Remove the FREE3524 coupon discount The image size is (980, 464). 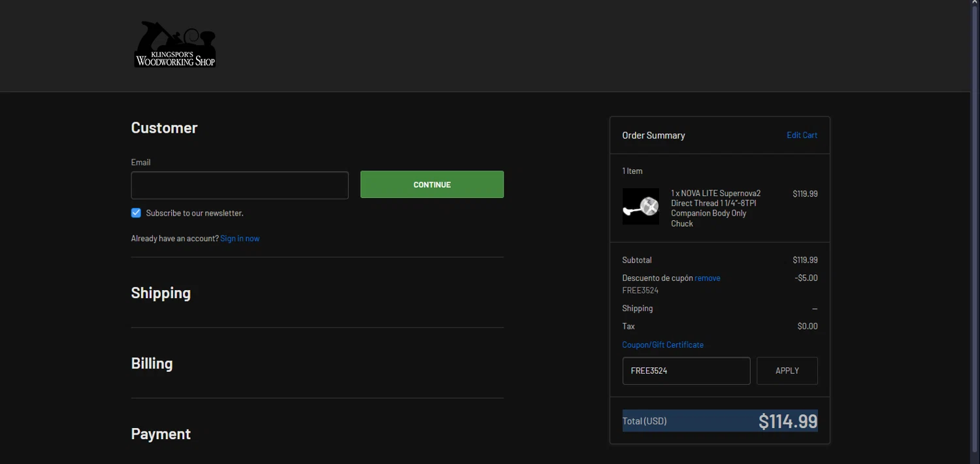pyautogui.click(x=707, y=278)
